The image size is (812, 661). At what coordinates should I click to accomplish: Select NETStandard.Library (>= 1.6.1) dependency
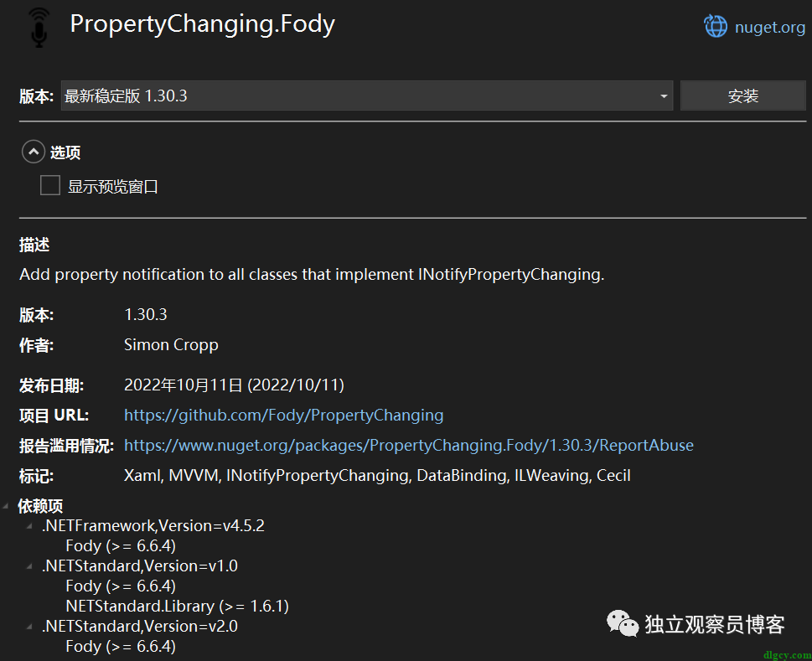pyautogui.click(x=177, y=607)
